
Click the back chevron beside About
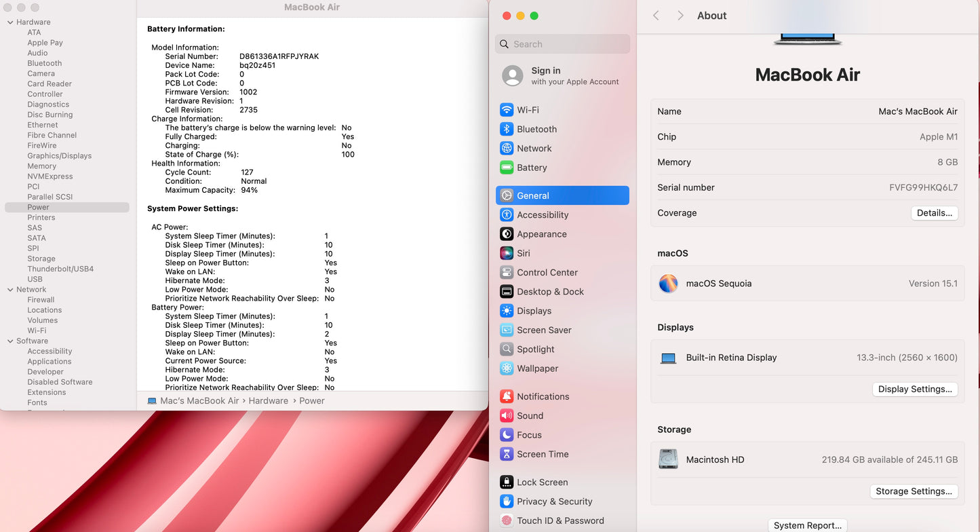click(x=656, y=16)
